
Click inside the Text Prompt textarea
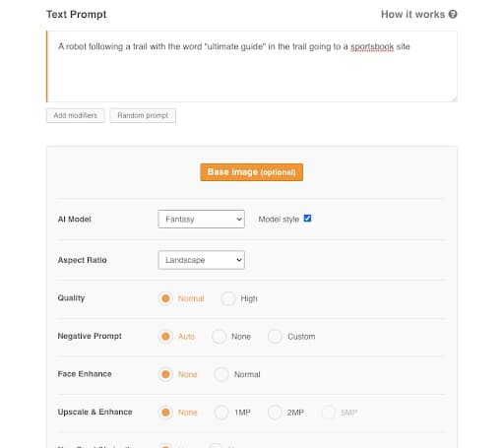tap(252, 67)
